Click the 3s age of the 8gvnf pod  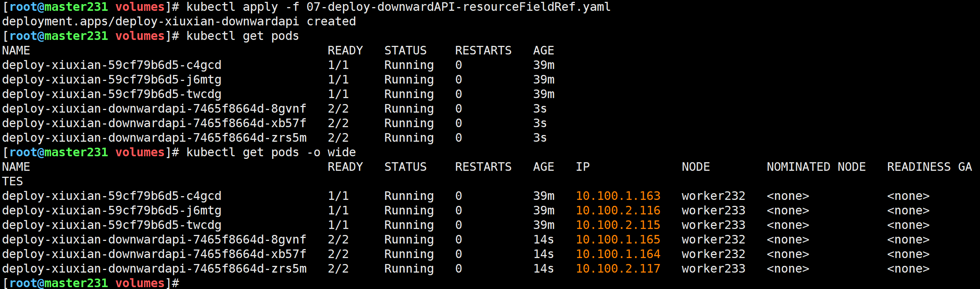[540, 109]
